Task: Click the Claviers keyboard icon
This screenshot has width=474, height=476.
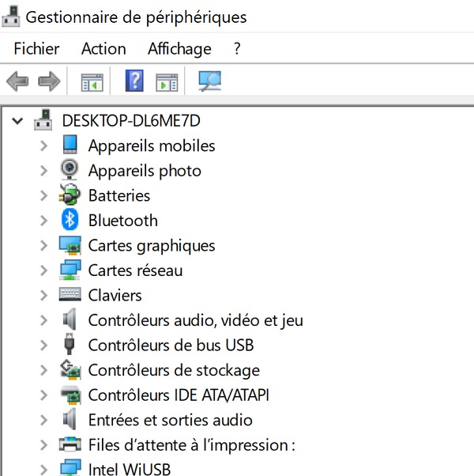Action: point(70,294)
